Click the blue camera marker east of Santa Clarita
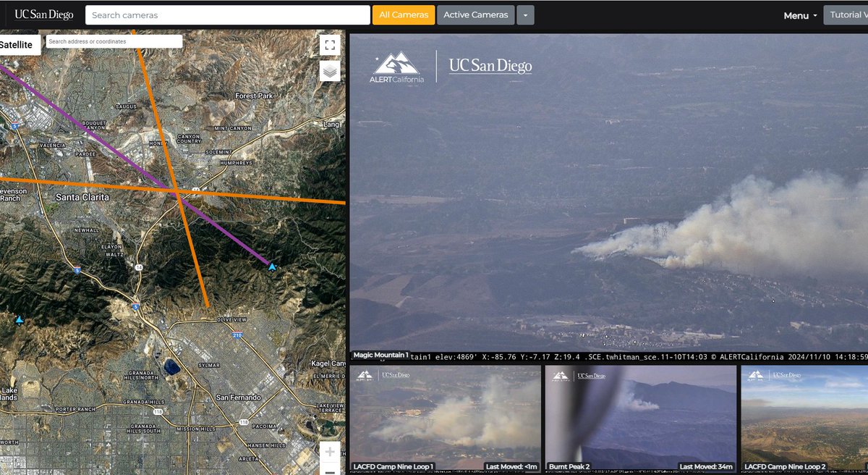The width and height of the screenshot is (868, 475). (x=272, y=267)
